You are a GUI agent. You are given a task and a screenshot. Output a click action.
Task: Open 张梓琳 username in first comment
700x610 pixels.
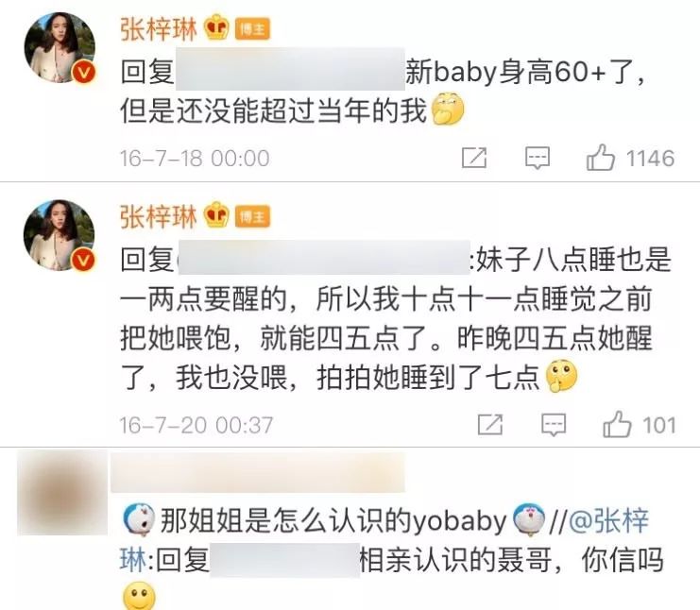coord(159,29)
